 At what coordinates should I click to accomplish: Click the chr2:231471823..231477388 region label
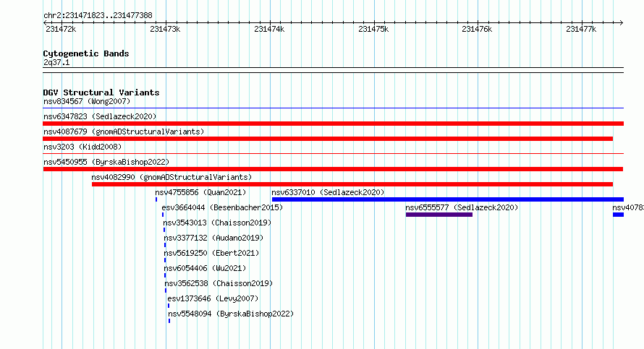(98, 15)
